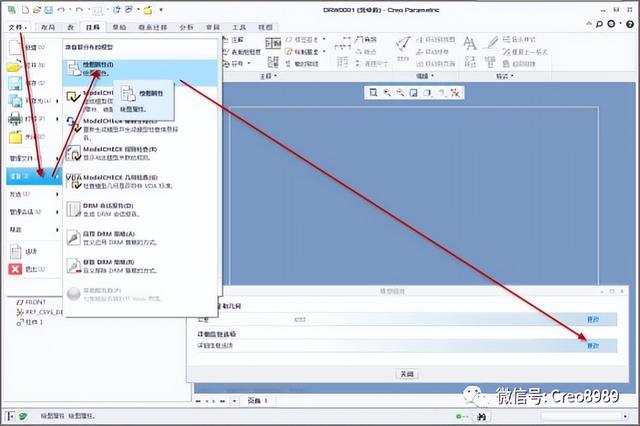
Task: Expand the Save As submenu arrow
Action: [x=57, y=101]
